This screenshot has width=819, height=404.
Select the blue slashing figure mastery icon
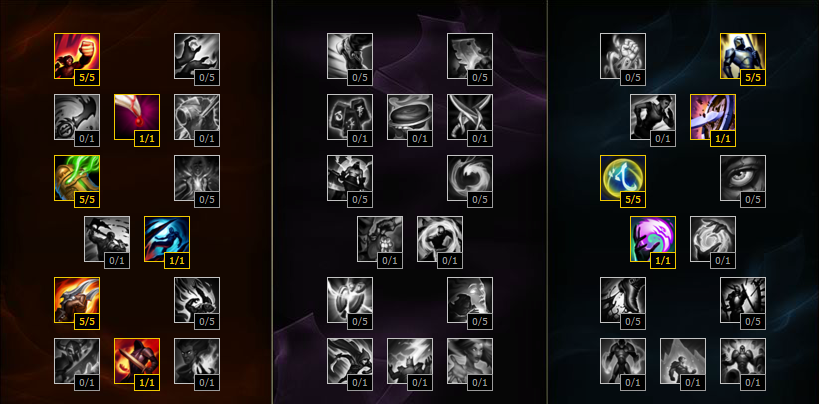167,239
